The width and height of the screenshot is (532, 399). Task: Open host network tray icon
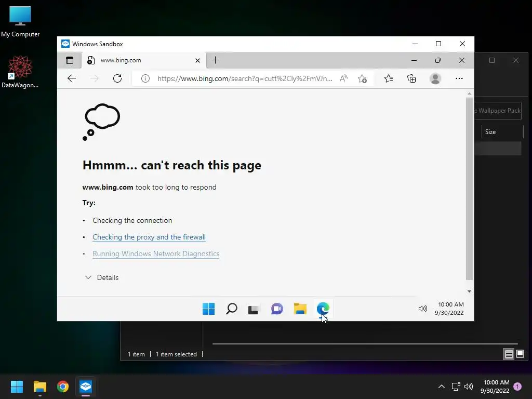(x=456, y=387)
